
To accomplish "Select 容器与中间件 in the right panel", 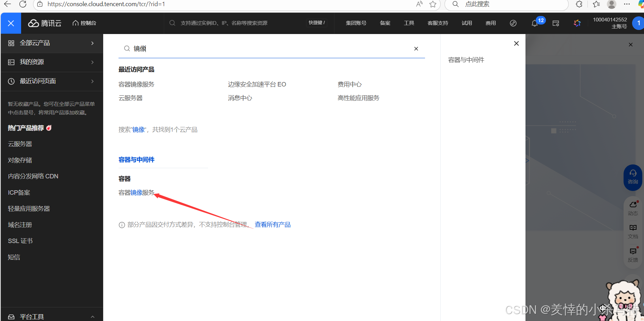I will point(466,60).
